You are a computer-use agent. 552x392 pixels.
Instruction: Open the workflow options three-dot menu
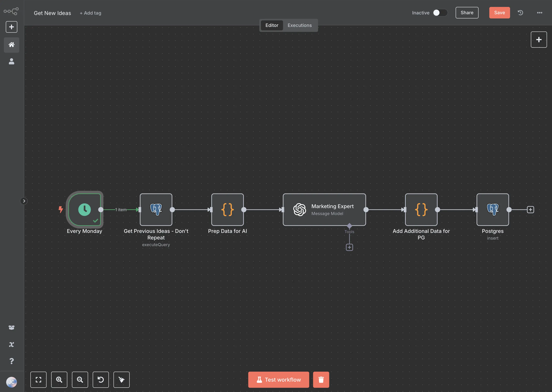539,12
